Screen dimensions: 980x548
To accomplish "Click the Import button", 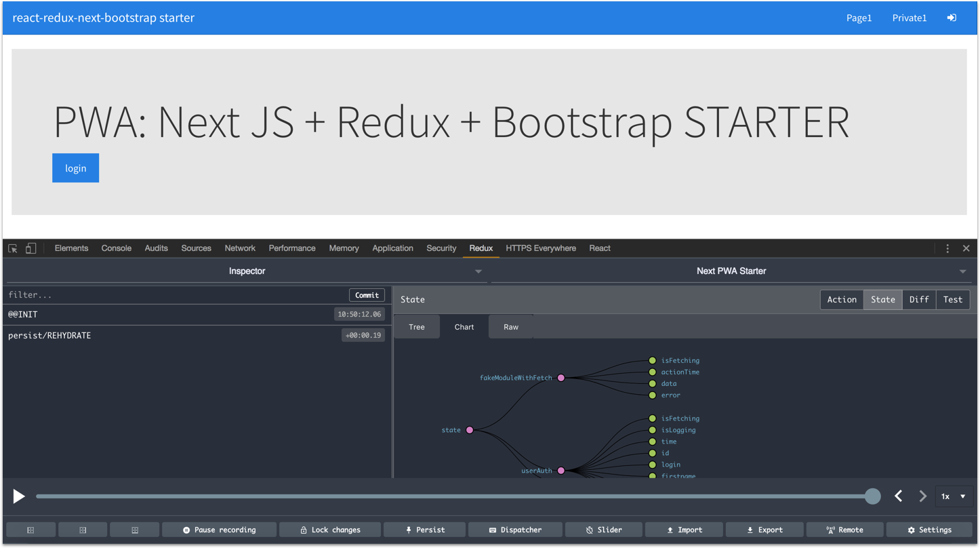I will pyautogui.click(x=684, y=530).
